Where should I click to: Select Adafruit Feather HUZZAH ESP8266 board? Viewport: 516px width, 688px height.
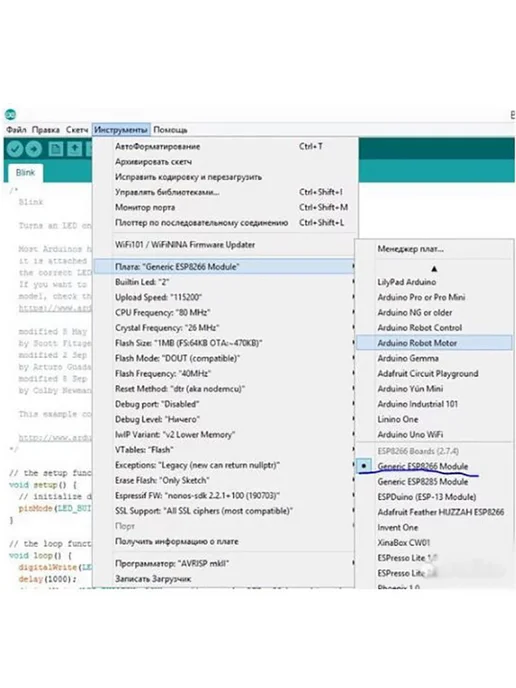click(434, 512)
